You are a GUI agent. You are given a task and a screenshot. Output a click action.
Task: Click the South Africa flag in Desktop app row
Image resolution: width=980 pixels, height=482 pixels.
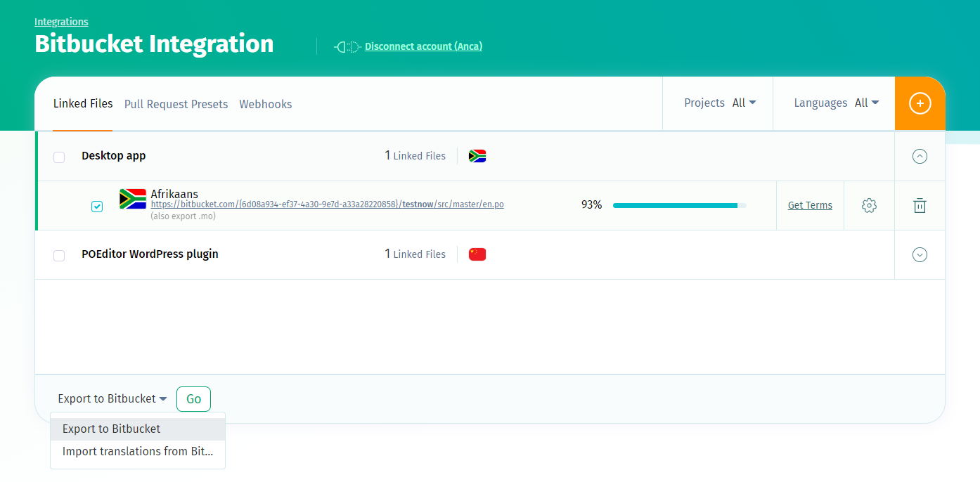(x=477, y=156)
